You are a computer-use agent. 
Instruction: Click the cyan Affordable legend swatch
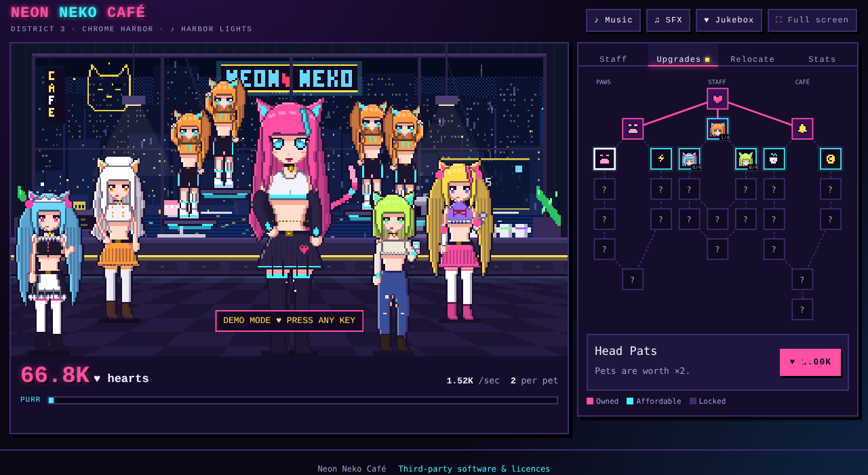pyautogui.click(x=630, y=401)
